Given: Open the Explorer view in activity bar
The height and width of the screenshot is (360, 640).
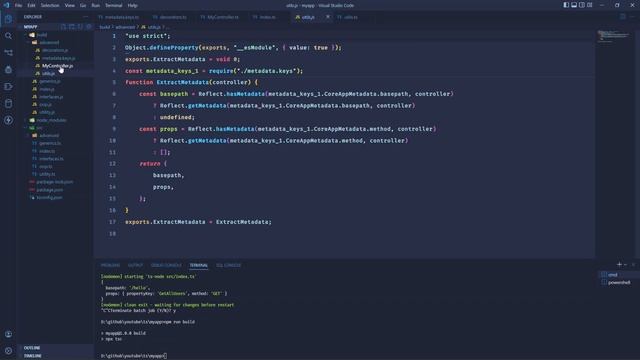Looking at the screenshot, I should (x=8, y=19).
